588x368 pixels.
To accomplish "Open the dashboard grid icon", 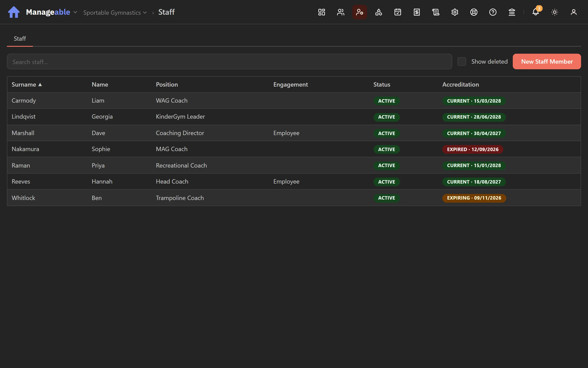I will pyautogui.click(x=321, y=12).
